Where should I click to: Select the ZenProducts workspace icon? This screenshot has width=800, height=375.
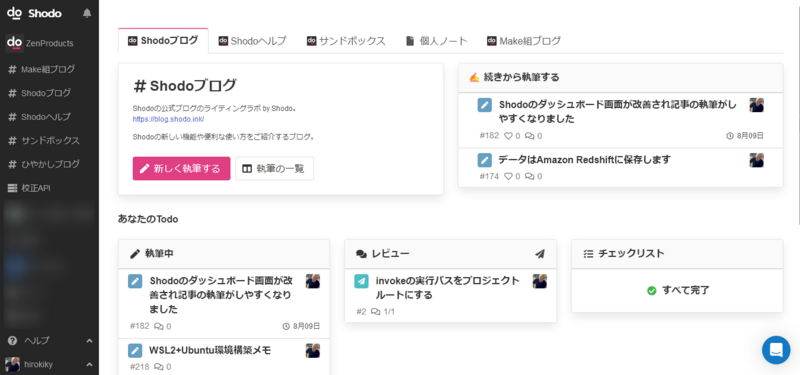click(x=15, y=43)
